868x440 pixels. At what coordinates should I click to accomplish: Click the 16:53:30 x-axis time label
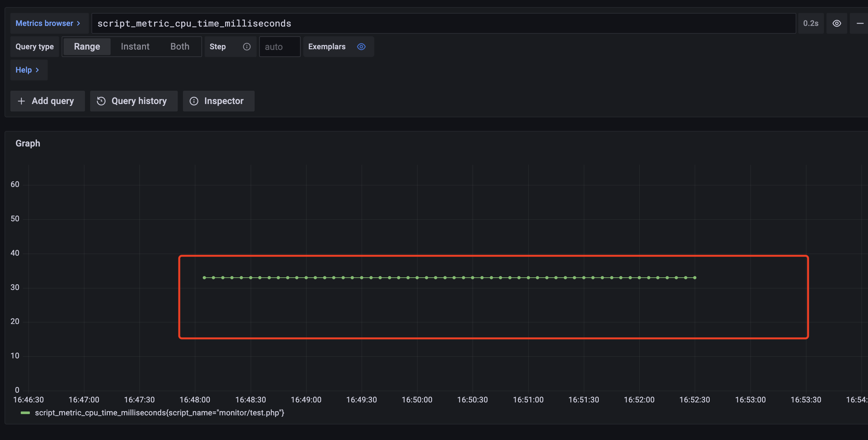pos(806,399)
